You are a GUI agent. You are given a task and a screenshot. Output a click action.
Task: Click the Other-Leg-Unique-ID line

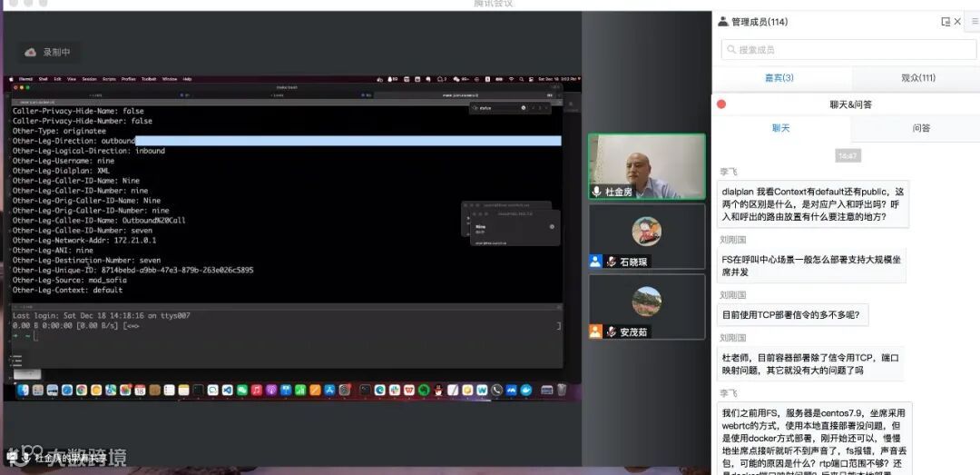click(133, 271)
